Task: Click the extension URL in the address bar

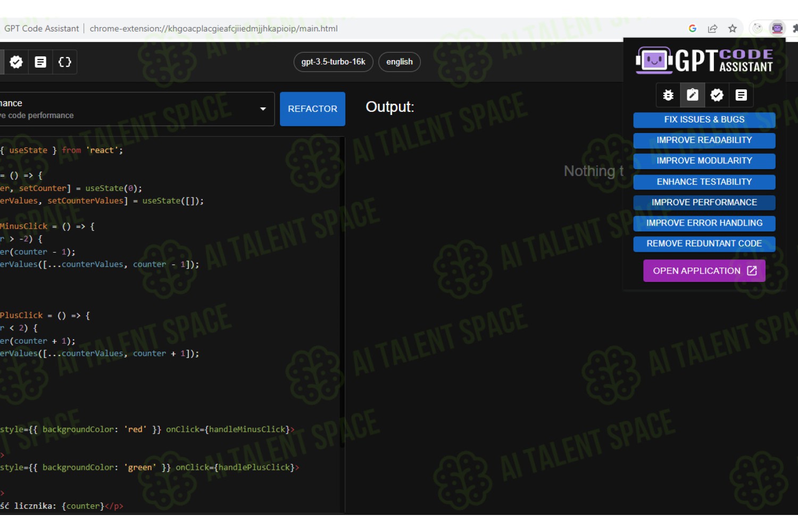Action: (213, 29)
